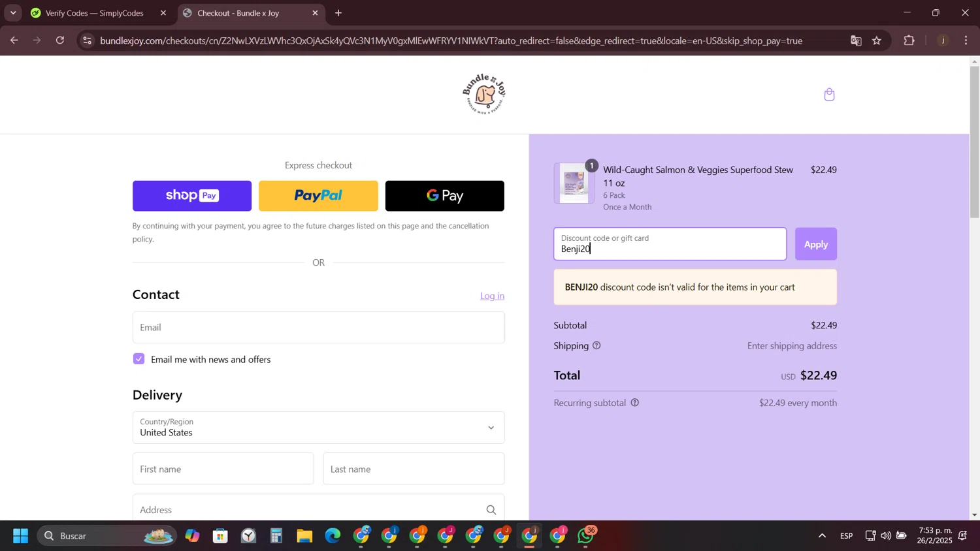This screenshot has height=551, width=980.
Task: Open the Salmon Stew product thumbnail
Action: pyautogui.click(x=574, y=183)
